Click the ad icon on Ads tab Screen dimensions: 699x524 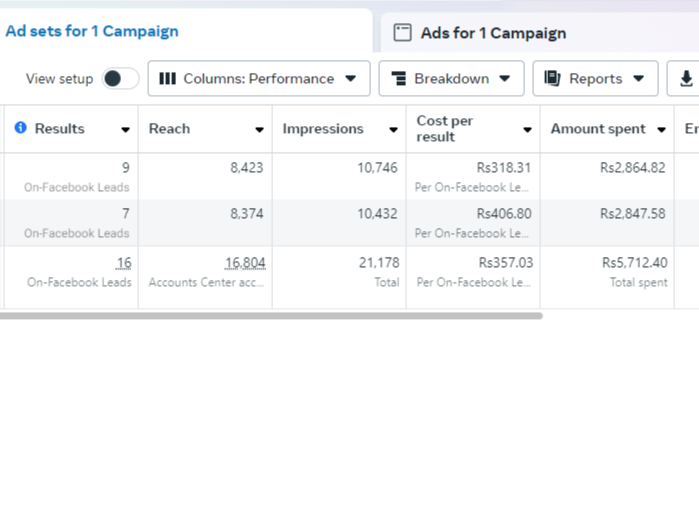coord(402,33)
